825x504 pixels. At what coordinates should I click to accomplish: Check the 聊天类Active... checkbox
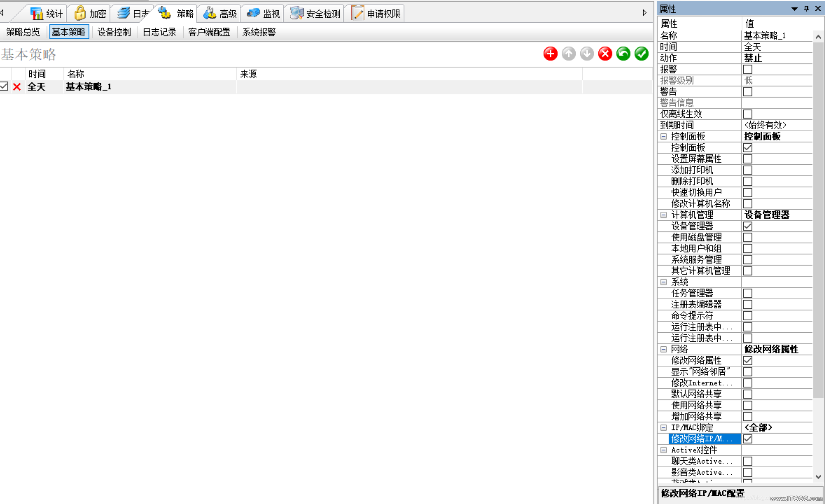coord(747,461)
